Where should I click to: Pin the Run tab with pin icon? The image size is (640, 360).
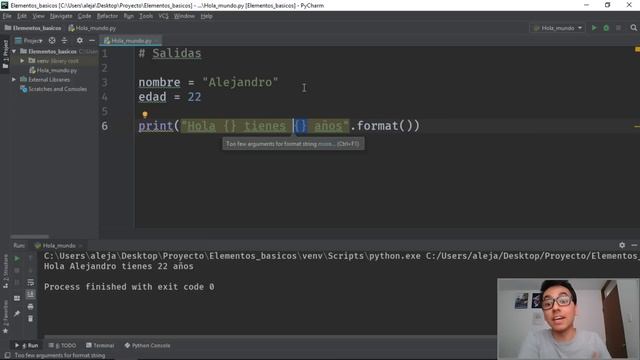(17, 313)
